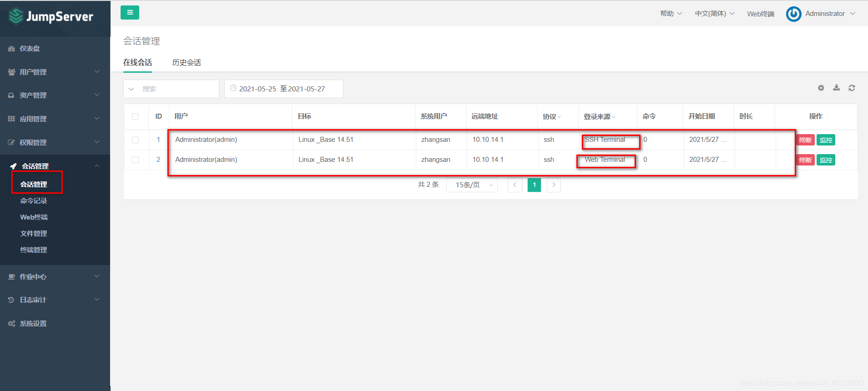Click Administrator(admin) in session row 1
This screenshot has width=868, height=391.
[x=206, y=140]
